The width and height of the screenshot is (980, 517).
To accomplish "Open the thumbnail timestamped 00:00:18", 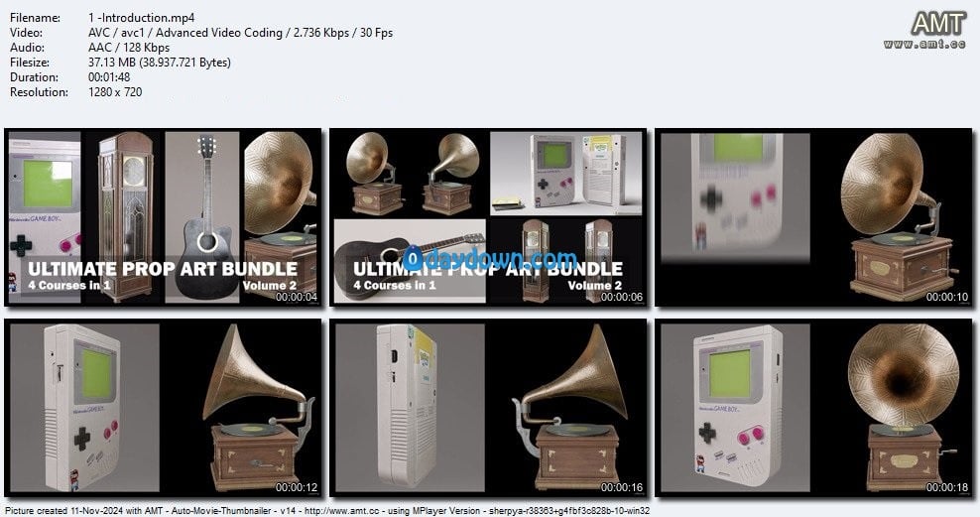I will click(x=813, y=408).
